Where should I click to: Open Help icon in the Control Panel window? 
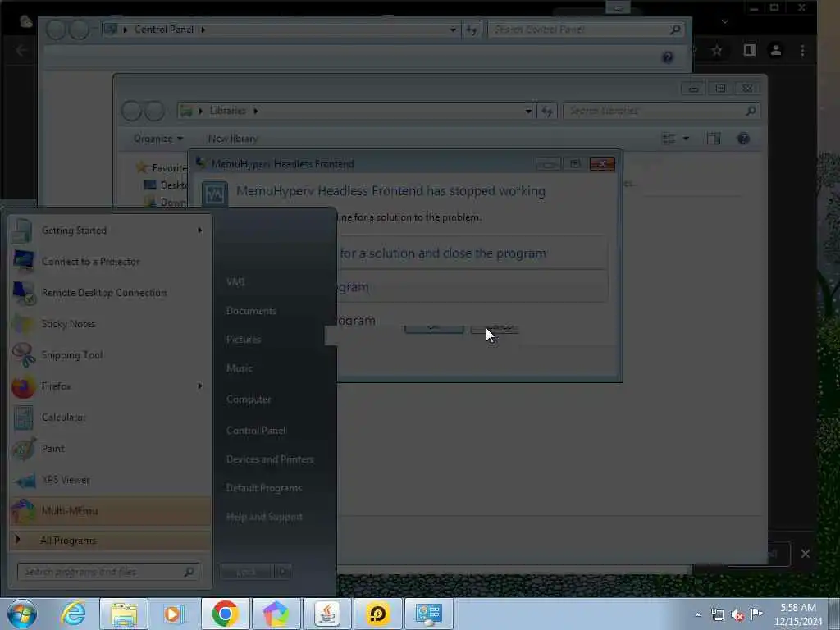[668, 57]
